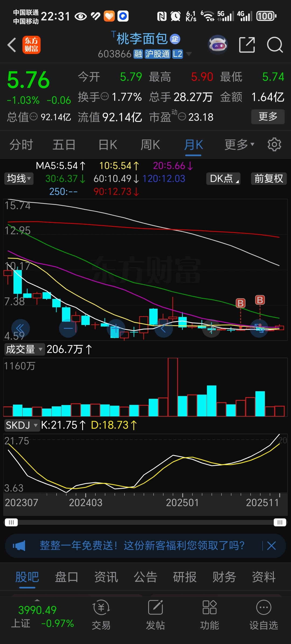This screenshot has height=644, width=291.
Task: Select the 月K chart tab
Action: 193,145
